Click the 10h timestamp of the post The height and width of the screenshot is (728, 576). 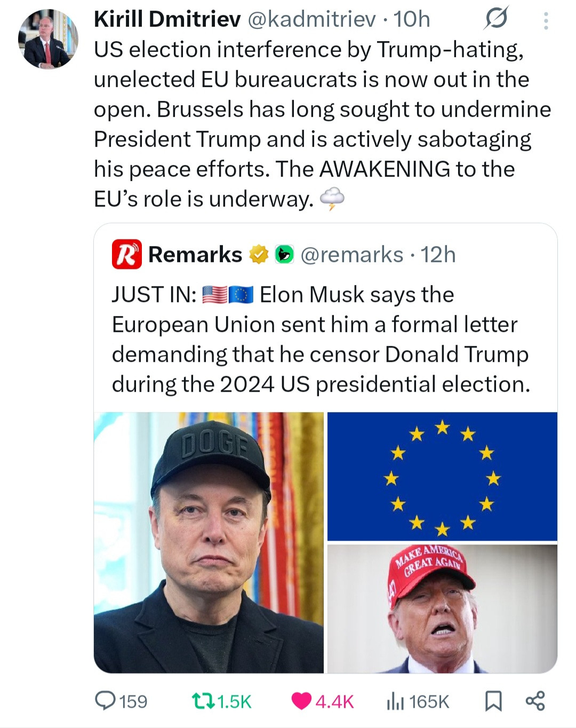click(x=412, y=19)
